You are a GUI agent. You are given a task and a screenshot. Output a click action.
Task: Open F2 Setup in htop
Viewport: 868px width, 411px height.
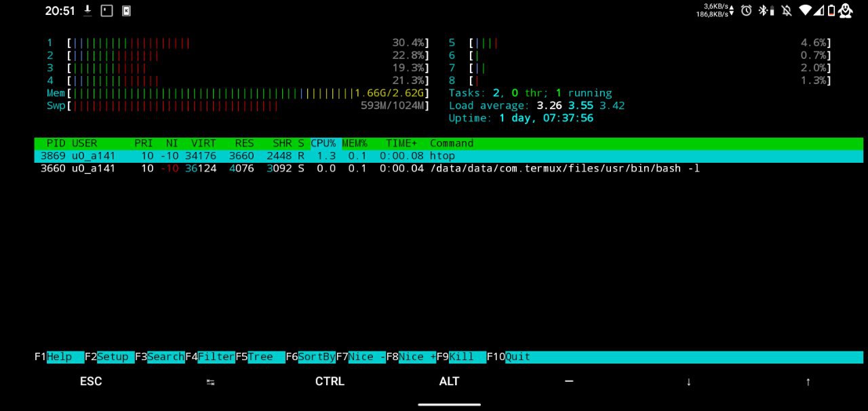coord(109,357)
